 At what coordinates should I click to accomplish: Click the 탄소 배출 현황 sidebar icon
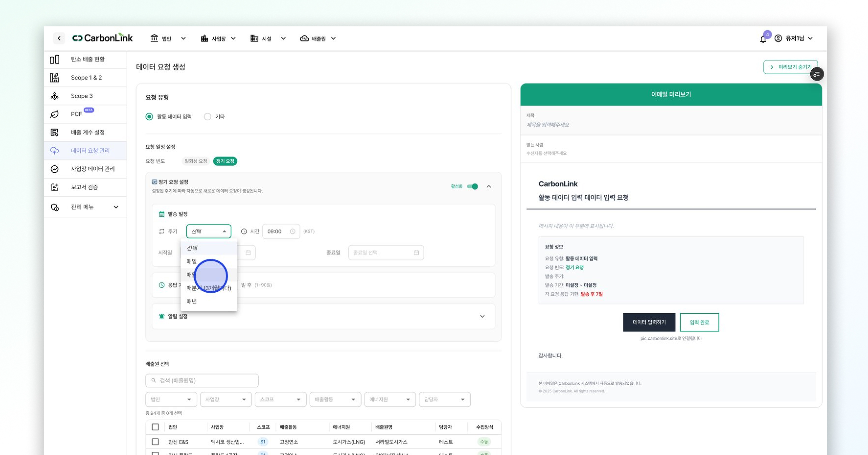(x=54, y=60)
